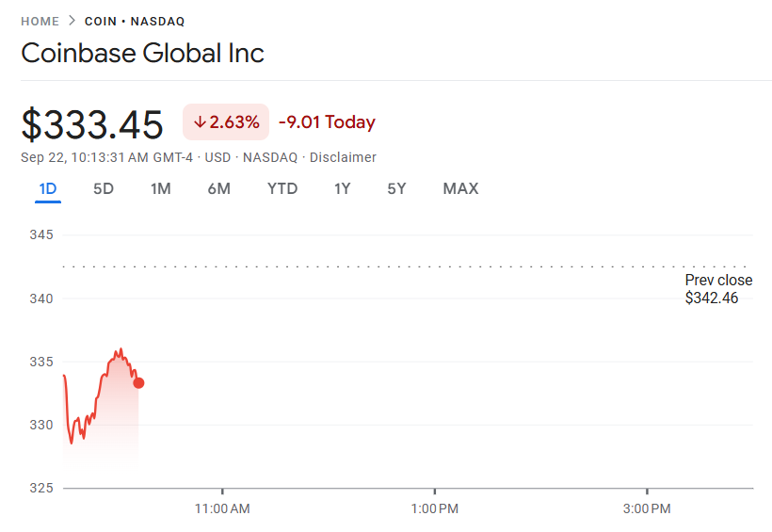This screenshot has height=532, width=772.
Task: Select the YTD range tab
Action: click(x=282, y=189)
